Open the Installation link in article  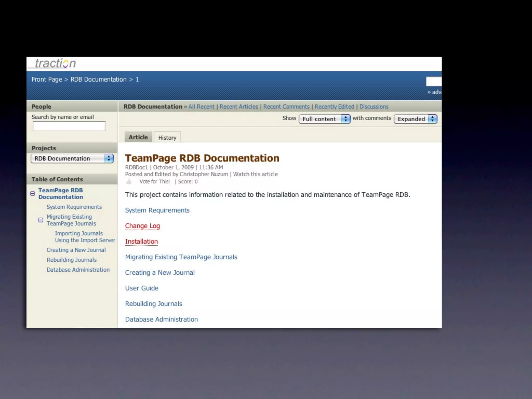(x=141, y=242)
